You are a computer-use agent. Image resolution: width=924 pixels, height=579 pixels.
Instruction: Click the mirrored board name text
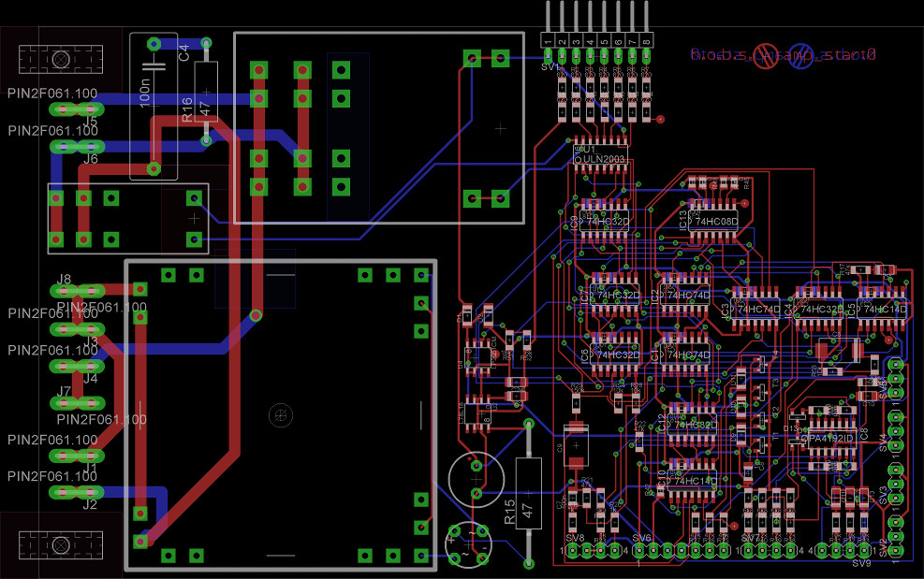782,55
